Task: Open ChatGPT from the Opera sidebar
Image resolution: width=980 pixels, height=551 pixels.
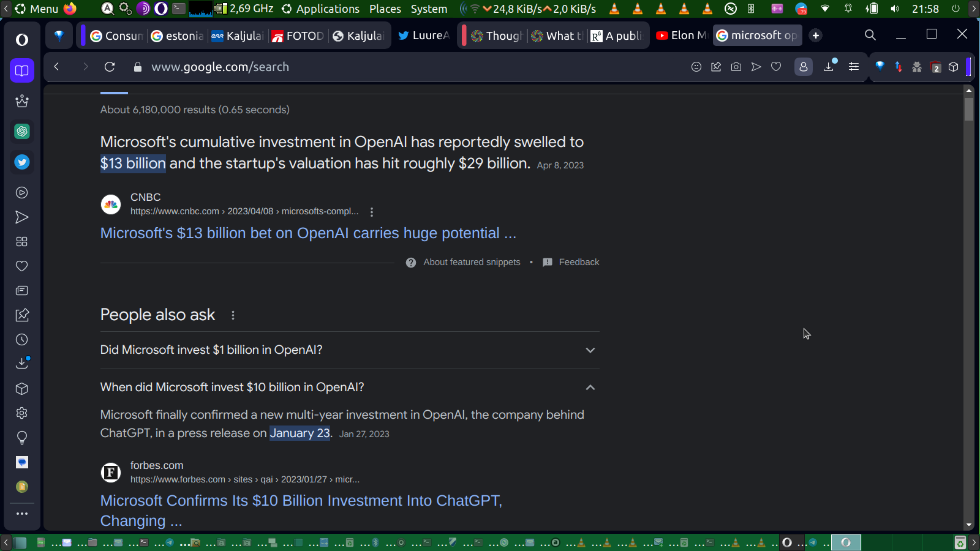Action: [22, 131]
